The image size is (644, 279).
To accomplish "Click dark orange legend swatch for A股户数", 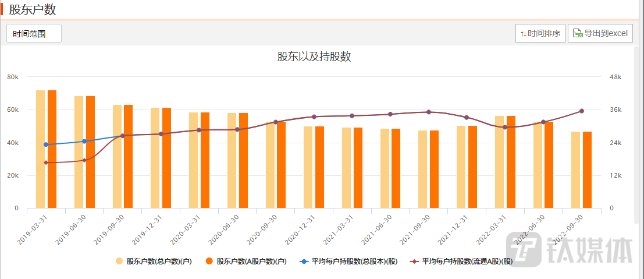I will pyautogui.click(x=209, y=261).
